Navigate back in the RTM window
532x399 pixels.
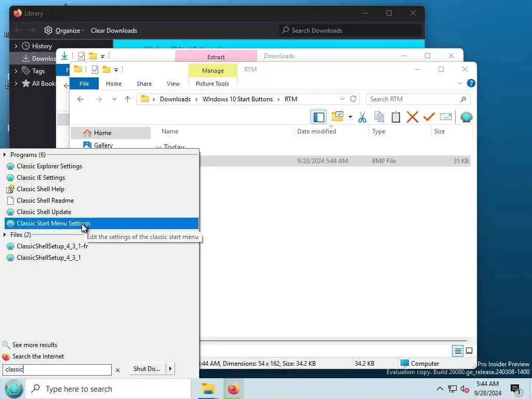pos(81,99)
